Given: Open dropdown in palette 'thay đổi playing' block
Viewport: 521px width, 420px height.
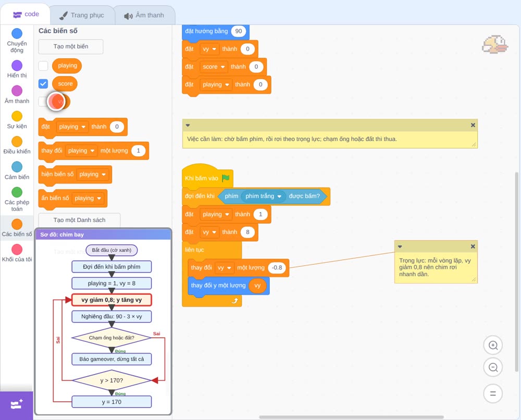Looking at the screenshot, I should [x=81, y=151].
